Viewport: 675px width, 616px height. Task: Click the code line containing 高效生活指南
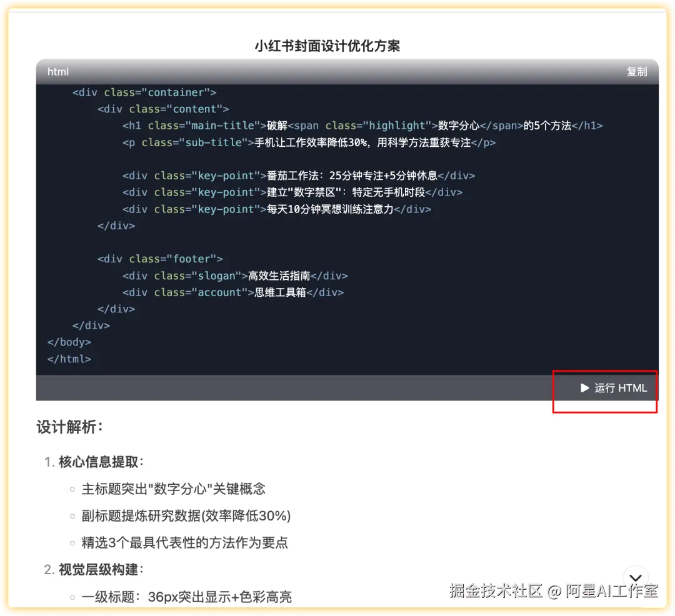(235, 276)
